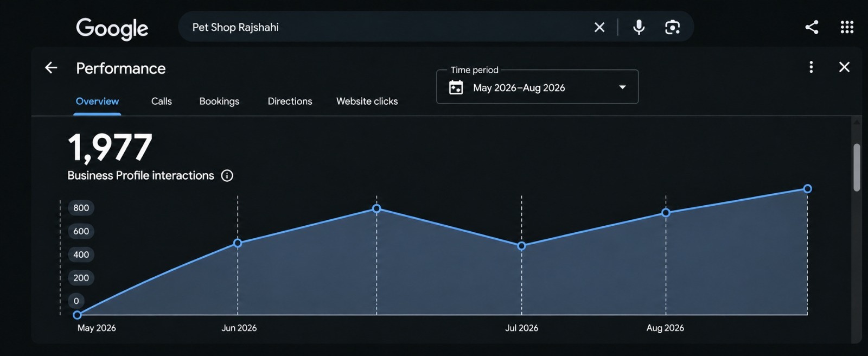Go back using the Performance arrow
Viewport: 868px width, 356px height.
coord(51,68)
